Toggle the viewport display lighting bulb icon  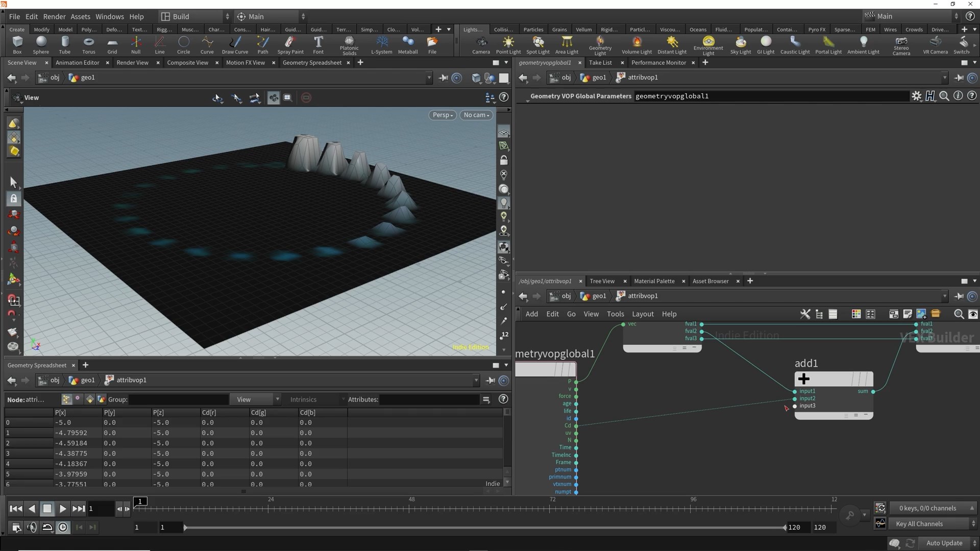504,203
